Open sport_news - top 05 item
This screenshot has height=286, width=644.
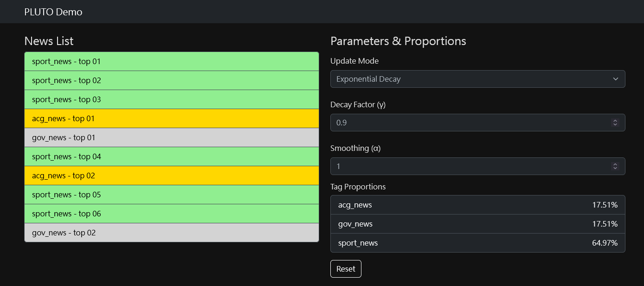[x=171, y=195]
